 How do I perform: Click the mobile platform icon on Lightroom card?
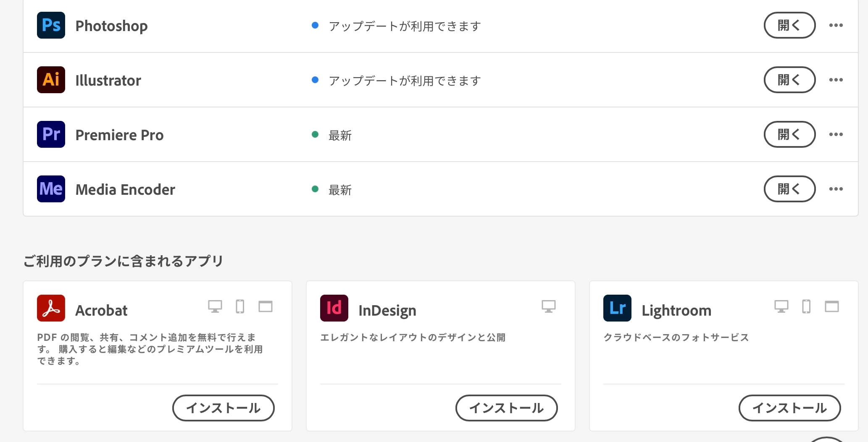pyautogui.click(x=806, y=306)
